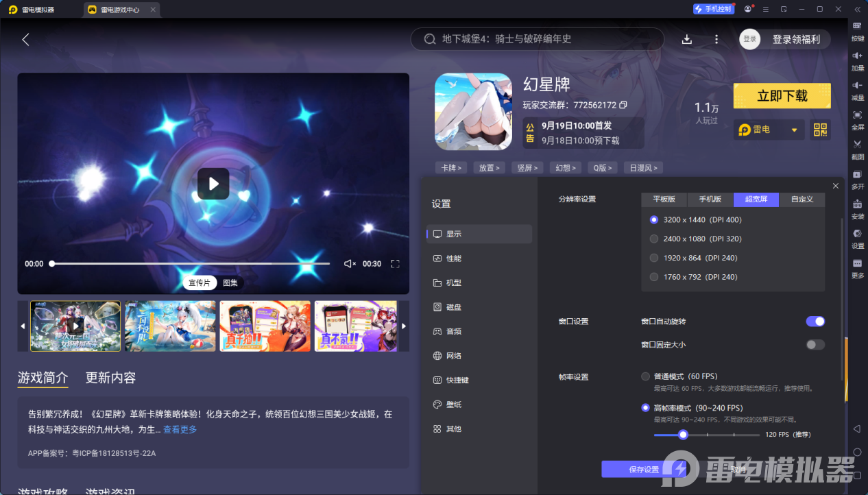Mute the promo video sound

[x=350, y=264]
